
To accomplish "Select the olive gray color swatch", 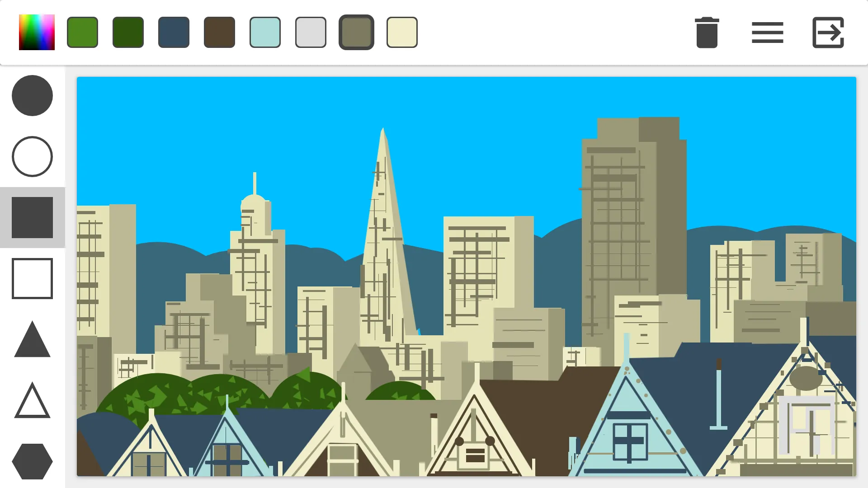I will (356, 32).
